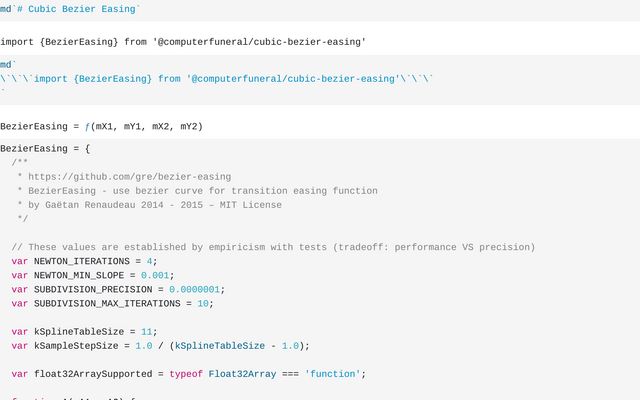
Task: Click the "BezierEasing = {" code line
Action: tap(45, 149)
